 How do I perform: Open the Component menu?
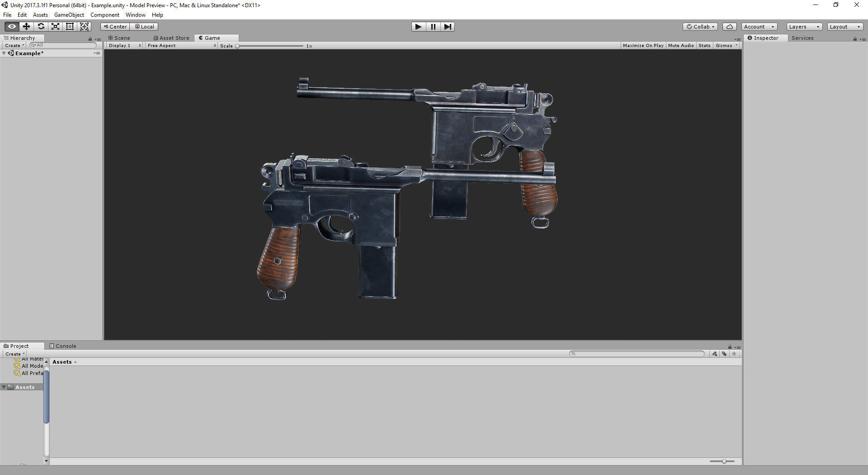click(x=105, y=15)
